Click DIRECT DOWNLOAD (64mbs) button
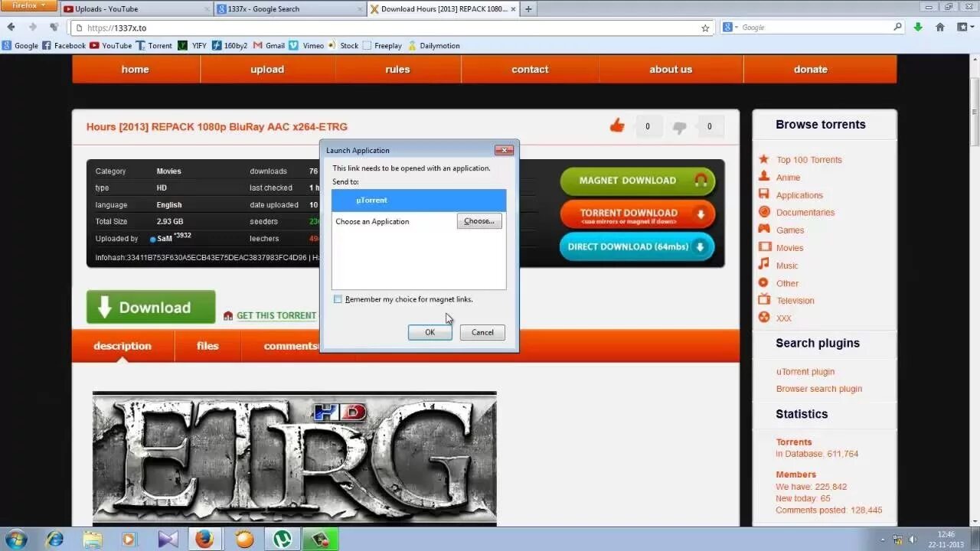Screen dimensions: 980x551 (x=638, y=247)
